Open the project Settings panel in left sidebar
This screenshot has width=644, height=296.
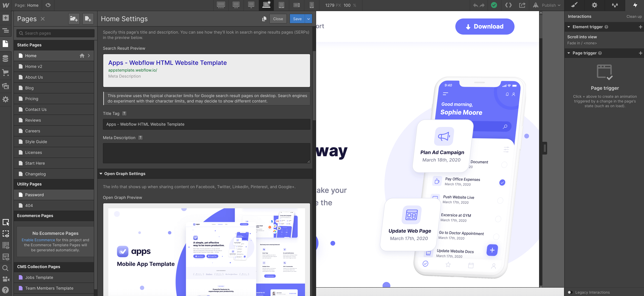pyautogui.click(x=6, y=99)
